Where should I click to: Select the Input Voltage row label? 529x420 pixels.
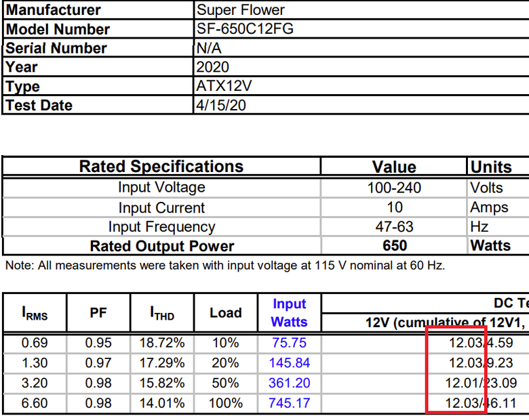coord(161,188)
